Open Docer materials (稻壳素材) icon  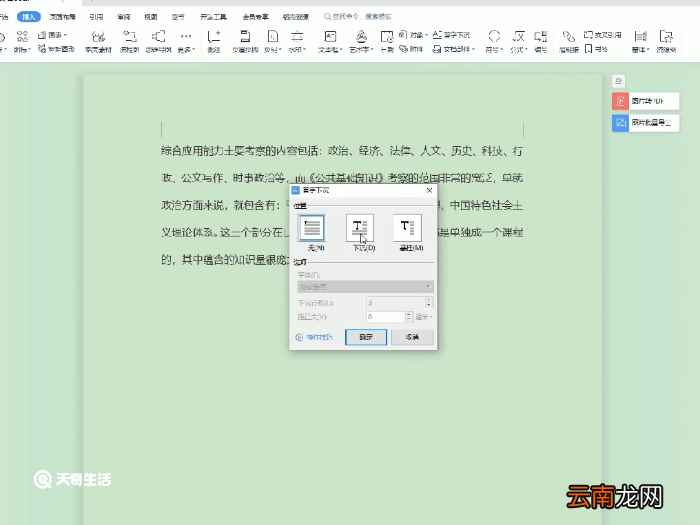coord(98,41)
